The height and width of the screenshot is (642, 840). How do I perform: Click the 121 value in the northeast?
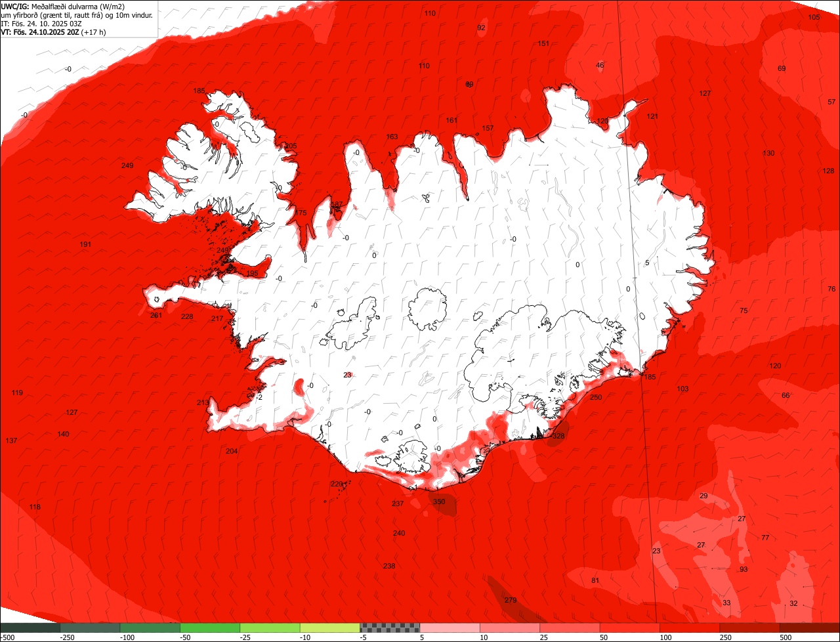coord(652,116)
